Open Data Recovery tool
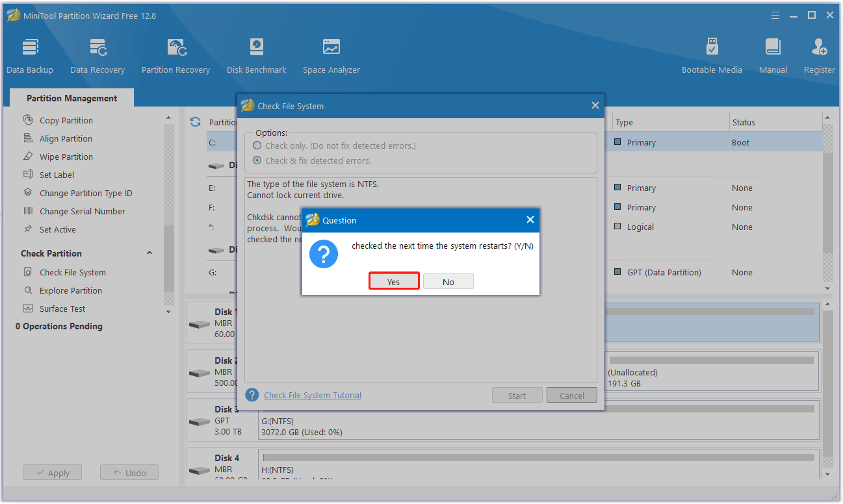843x504 pixels. click(97, 56)
